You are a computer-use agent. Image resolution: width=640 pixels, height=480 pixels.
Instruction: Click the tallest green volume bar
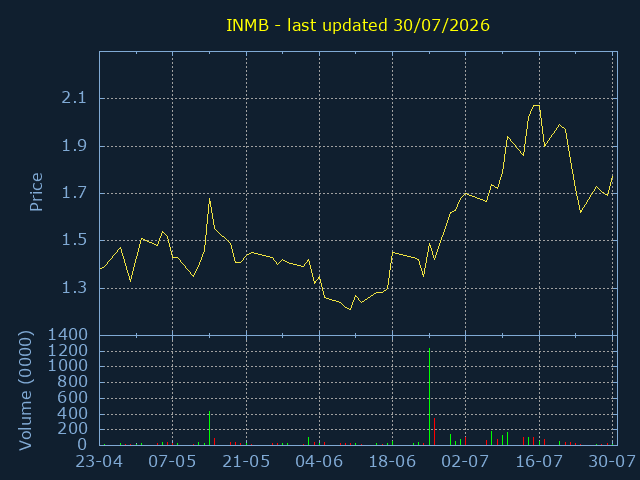point(429,397)
